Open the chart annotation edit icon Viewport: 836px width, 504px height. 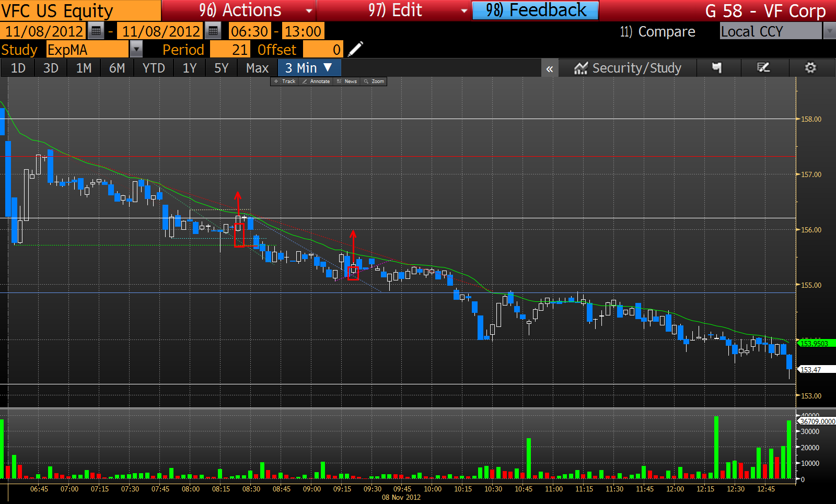coord(764,68)
